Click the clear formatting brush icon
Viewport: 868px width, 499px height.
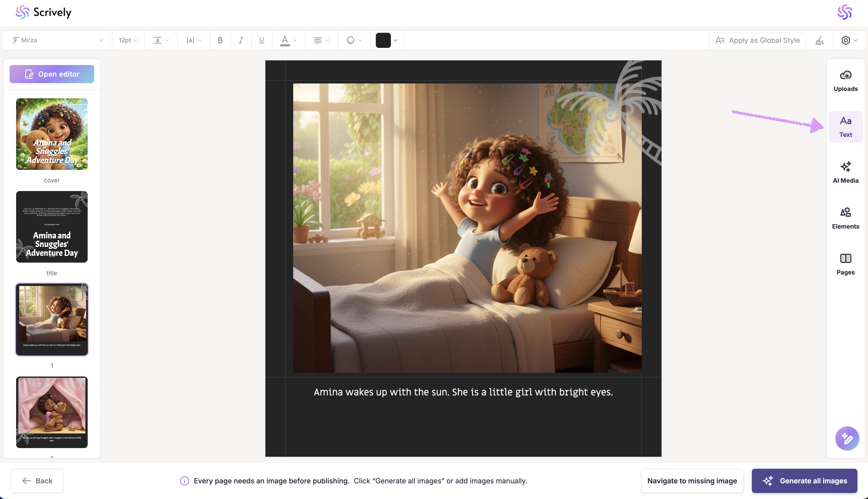pos(820,40)
